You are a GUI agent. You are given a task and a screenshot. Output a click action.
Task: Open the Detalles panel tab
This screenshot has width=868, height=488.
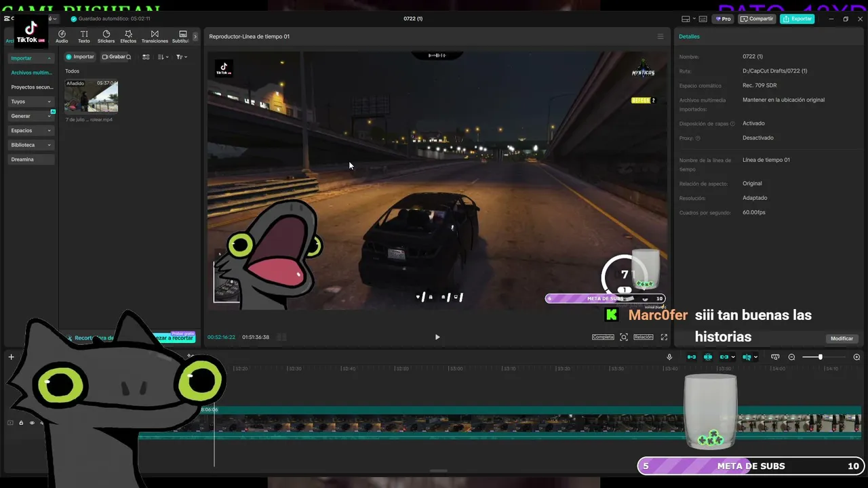(689, 37)
